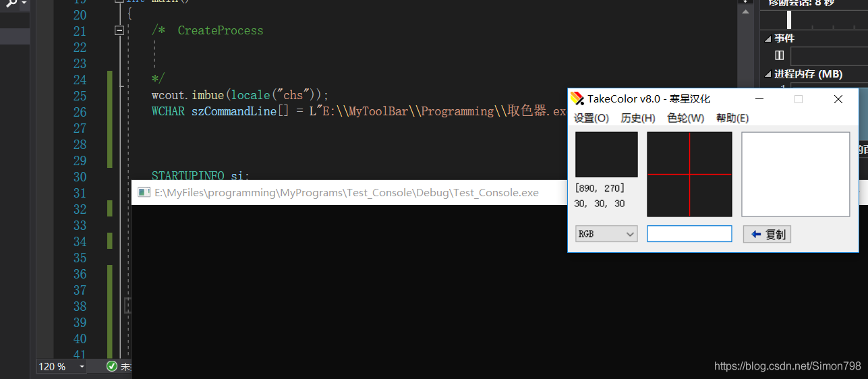Click the STARTUPINFO si; code line

click(200, 175)
